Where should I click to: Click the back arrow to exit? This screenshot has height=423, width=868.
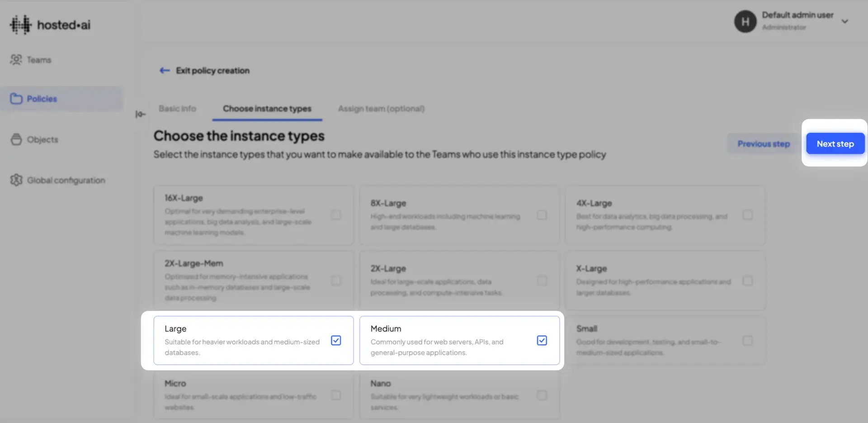point(164,70)
